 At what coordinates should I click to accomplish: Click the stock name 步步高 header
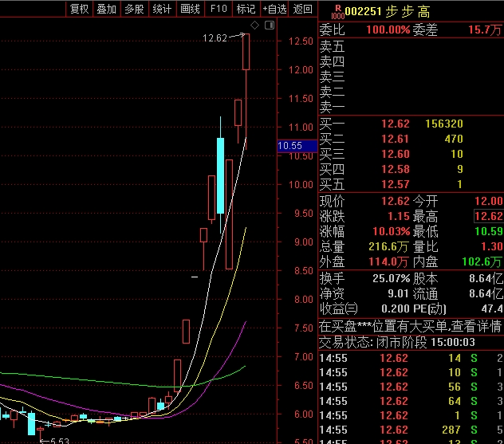(x=408, y=12)
